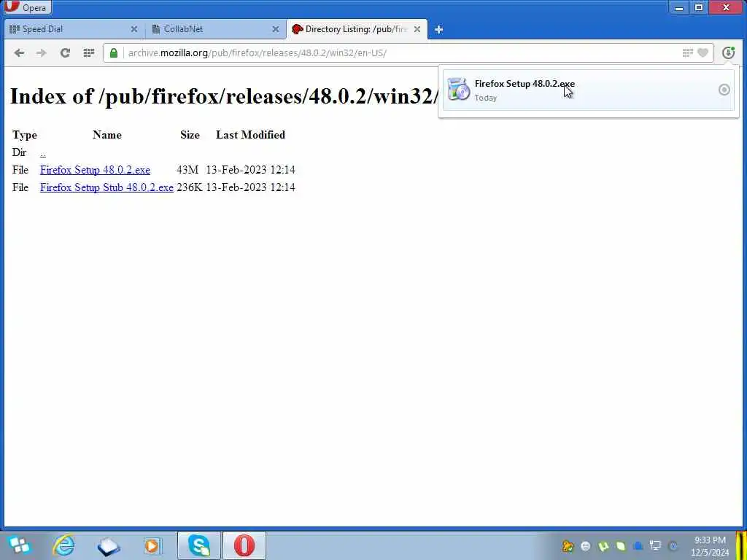Click the Type column header
This screenshot has height=560, width=747.
[x=24, y=135]
